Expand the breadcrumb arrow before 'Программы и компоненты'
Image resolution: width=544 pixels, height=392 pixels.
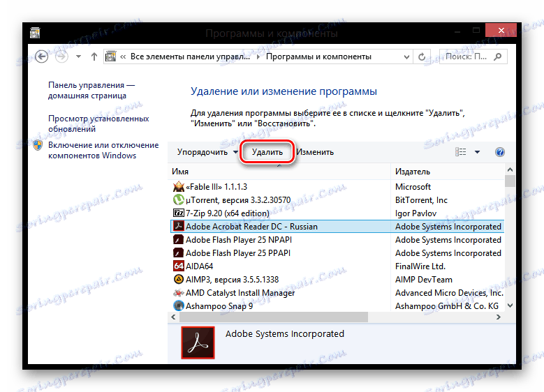click(x=258, y=56)
